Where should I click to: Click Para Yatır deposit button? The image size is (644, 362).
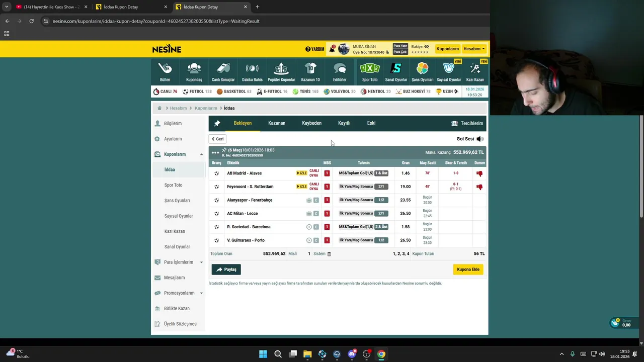pos(400,46)
